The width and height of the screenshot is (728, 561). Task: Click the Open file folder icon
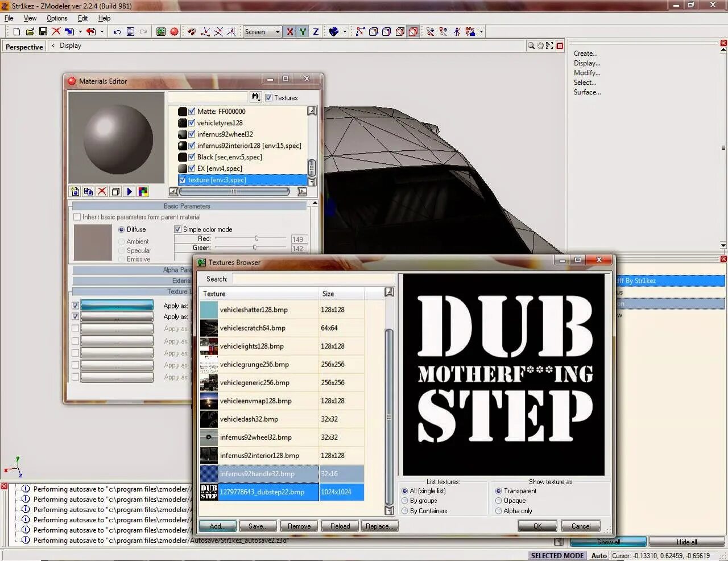tap(30, 32)
